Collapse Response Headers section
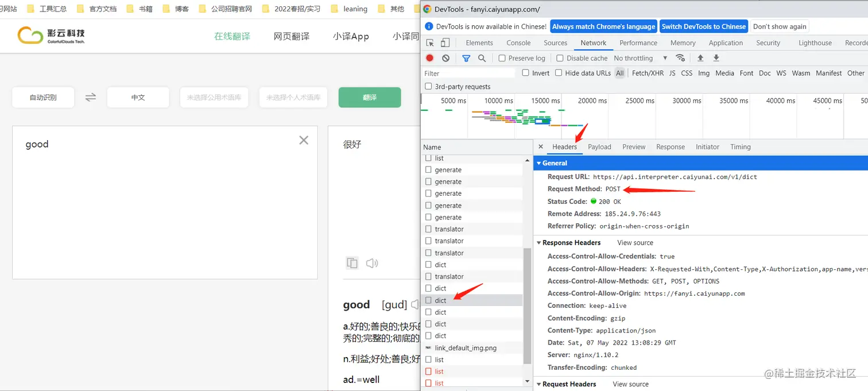Screen dimensions: 868x391 tap(538, 243)
